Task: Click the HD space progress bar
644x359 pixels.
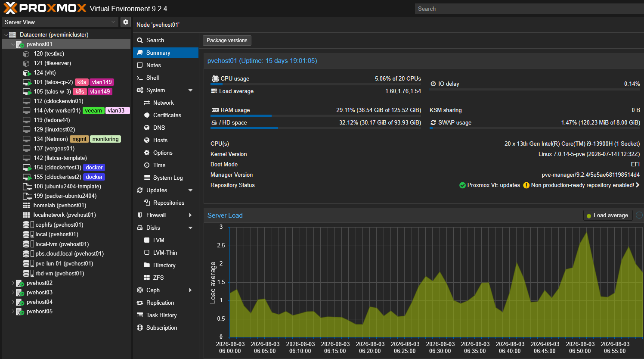Action: (x=316, y=128)
